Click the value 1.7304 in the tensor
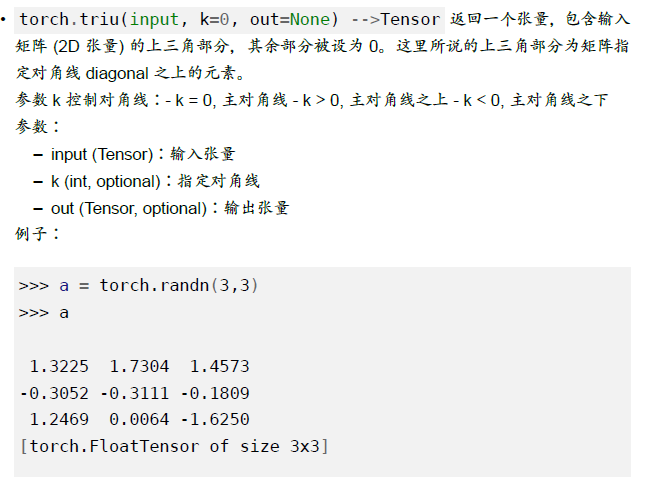The image size is (652, 477). pyautogui.click(x=139, y=366)
